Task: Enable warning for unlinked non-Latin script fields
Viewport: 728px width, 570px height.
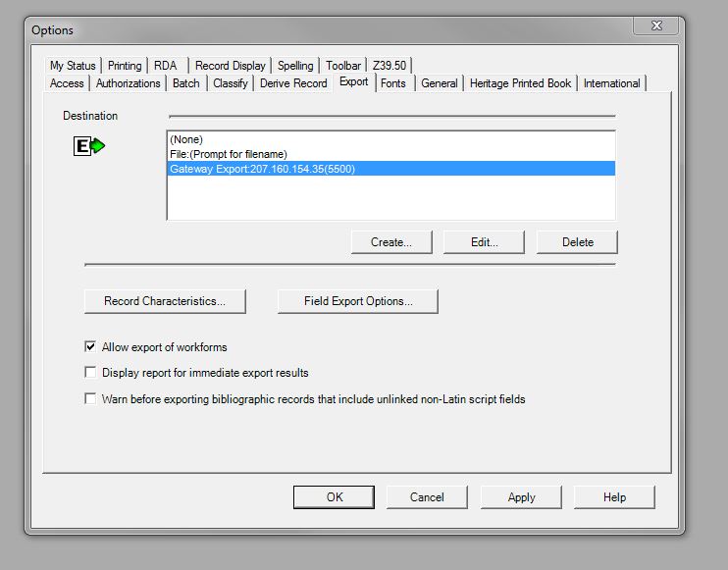Action: pos(91,399)
